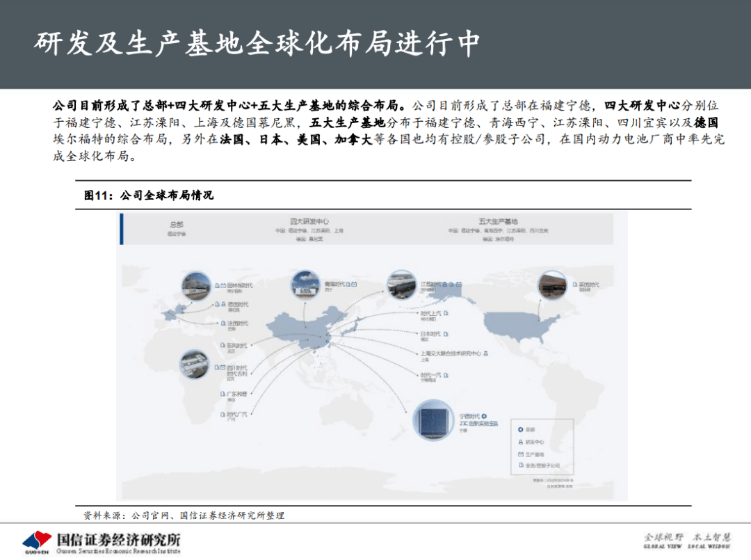The image size is (751, 560).
Task: Click the 总部 header in the map banner
Action: 176,224
